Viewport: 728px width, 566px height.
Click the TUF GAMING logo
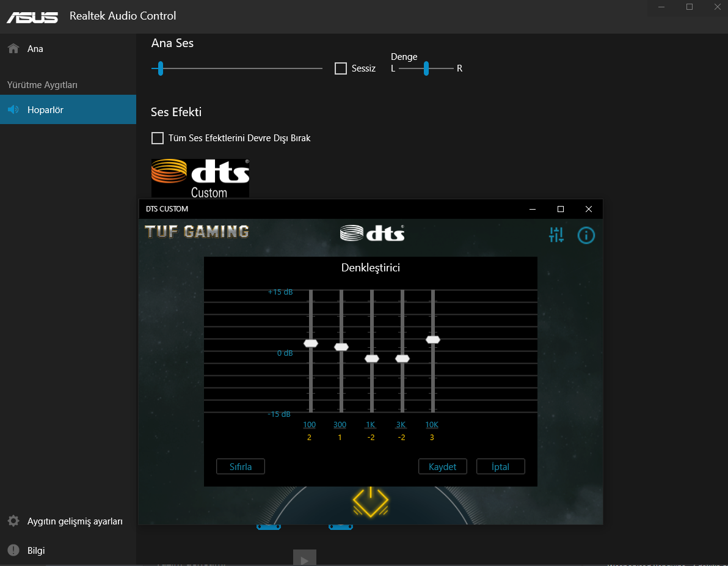(x=197, y=232)
